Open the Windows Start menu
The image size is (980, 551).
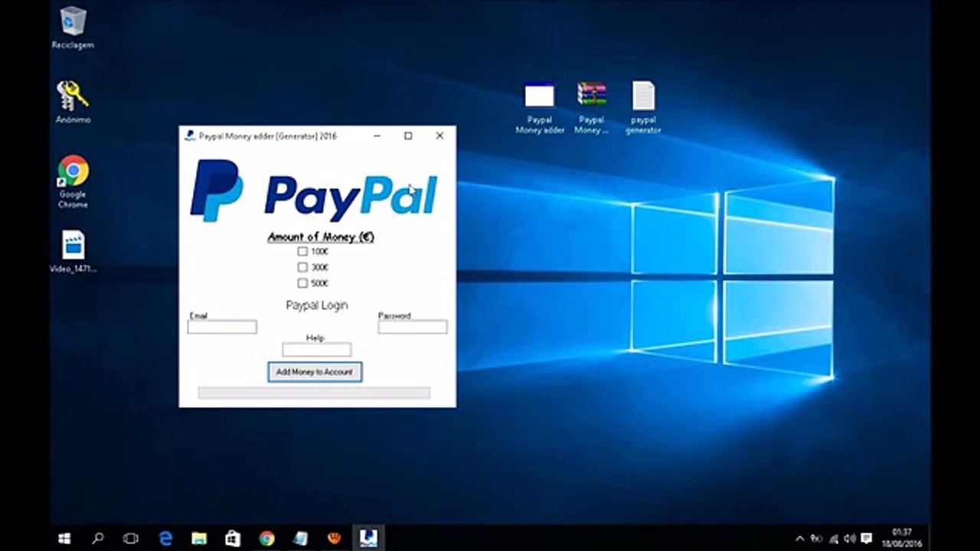[x=64, y=539]
